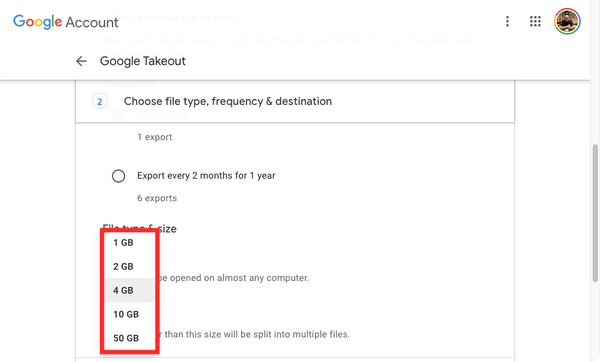
Task: Click the '6 exports' text
Action: point(157,198)
